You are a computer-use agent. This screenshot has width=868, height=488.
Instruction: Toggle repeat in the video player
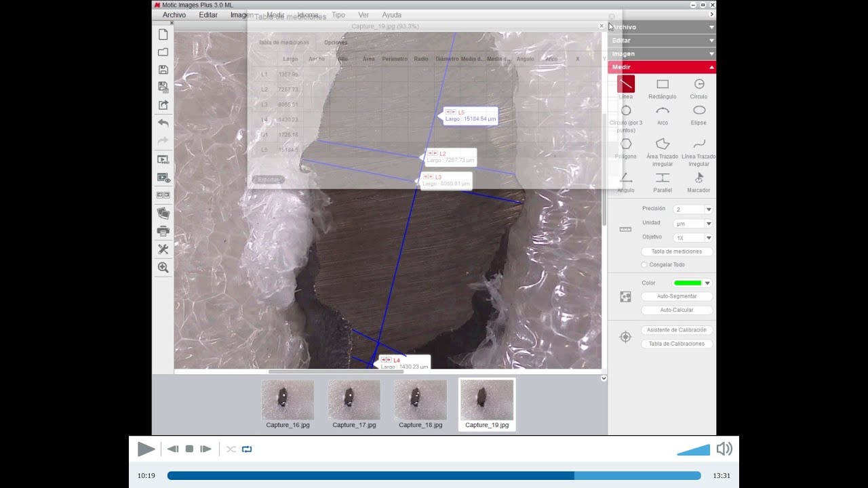247,449
